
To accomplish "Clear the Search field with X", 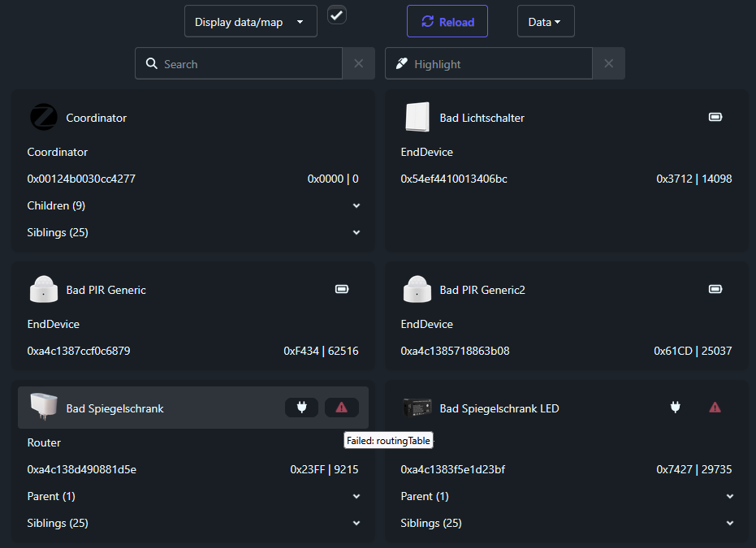I will click(359, 63).
